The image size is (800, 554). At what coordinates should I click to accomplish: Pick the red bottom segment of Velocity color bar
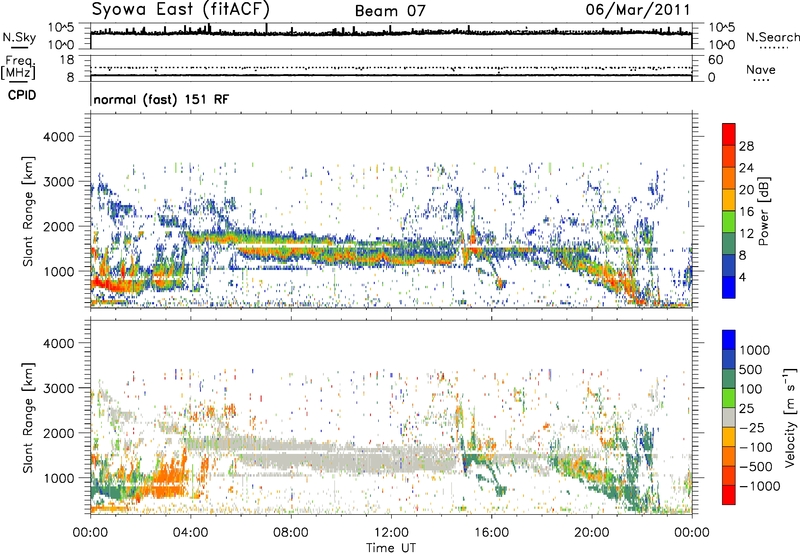729,495
